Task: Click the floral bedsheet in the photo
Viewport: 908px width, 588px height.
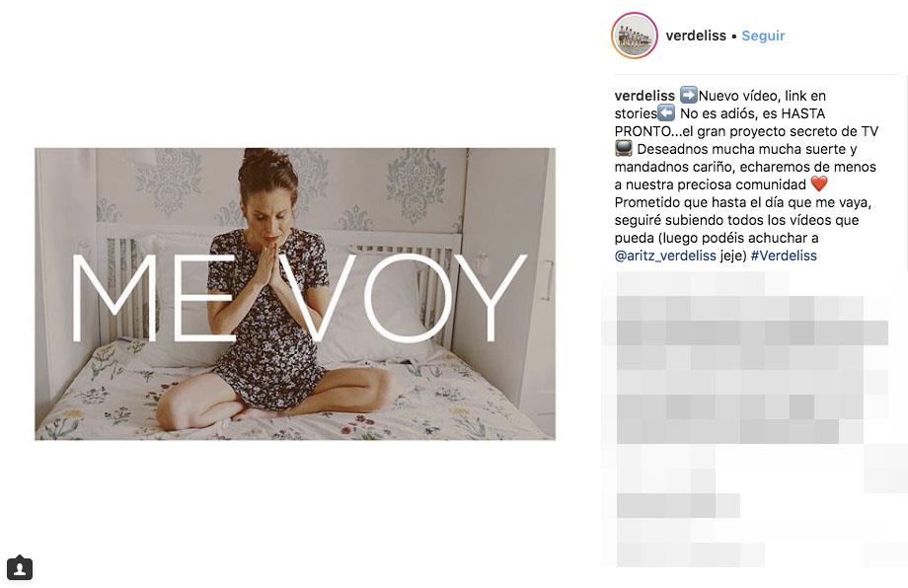Action: click(x=295, y=400)
